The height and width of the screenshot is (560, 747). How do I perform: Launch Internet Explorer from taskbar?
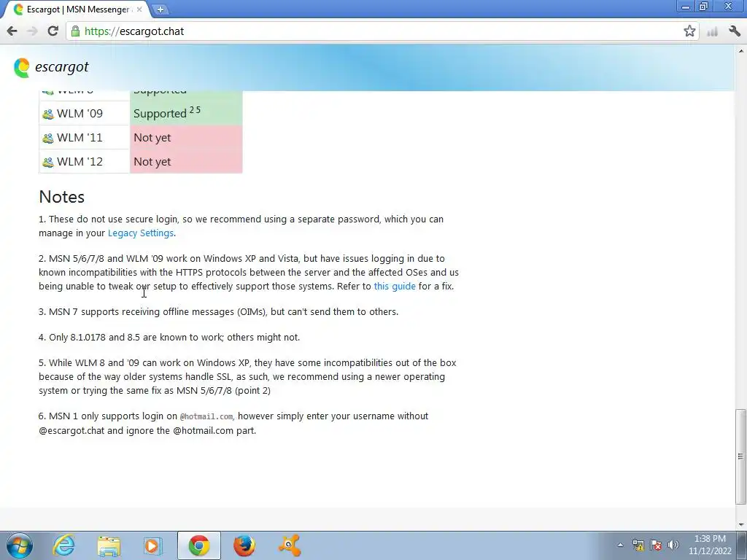[63, 545]
